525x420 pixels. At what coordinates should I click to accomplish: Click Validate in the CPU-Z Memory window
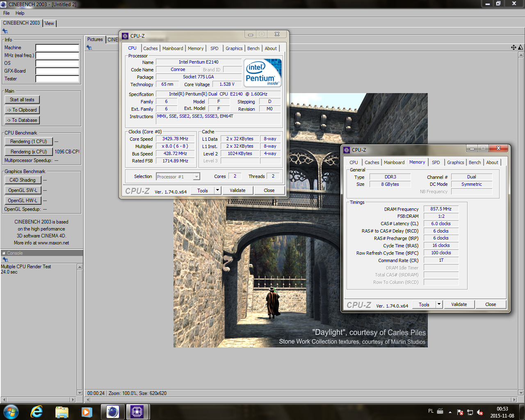[459, 304]
